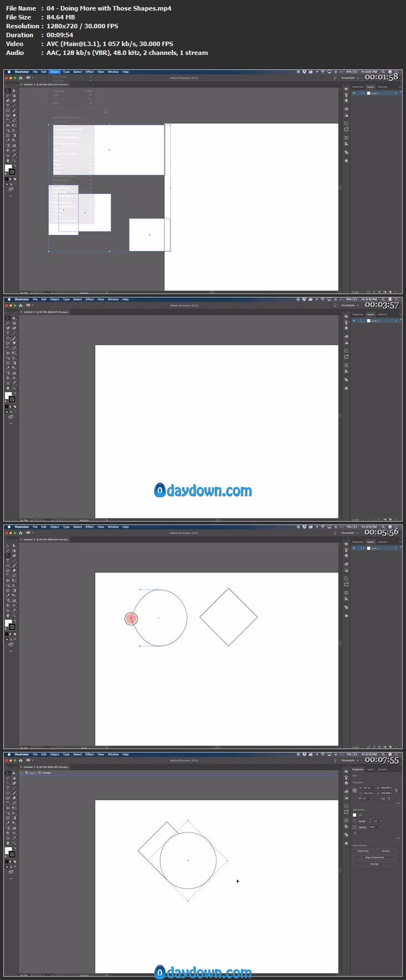
Task: Click the Fill color swatch in Properties panel
Action: coord(354,815)
